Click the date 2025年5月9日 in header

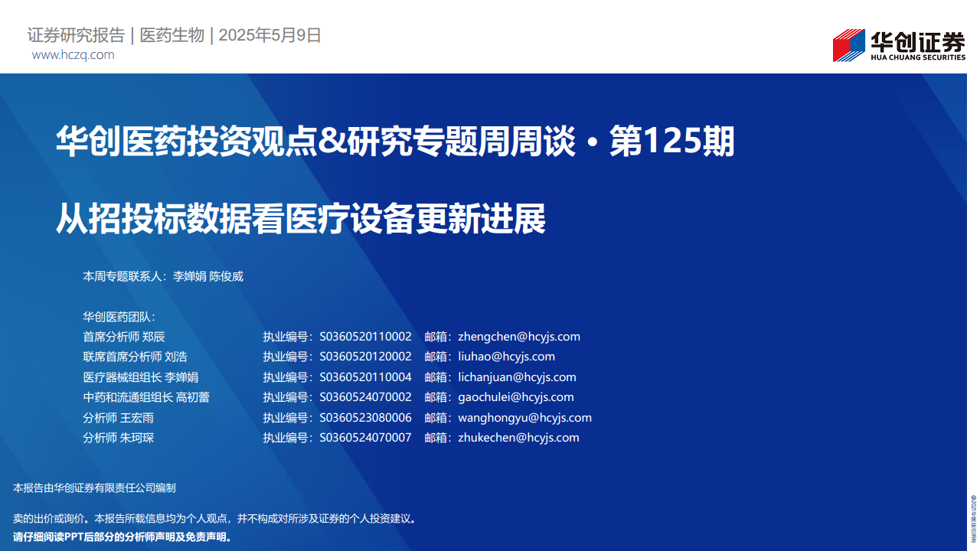(270, 35)
